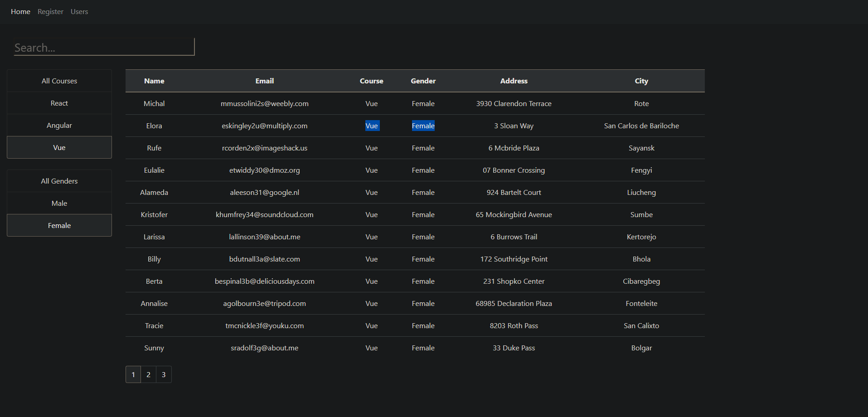The width and height of the screenshot is (868, 417).
Task: Click the name Berta
Action: click(x=154, y=281)
